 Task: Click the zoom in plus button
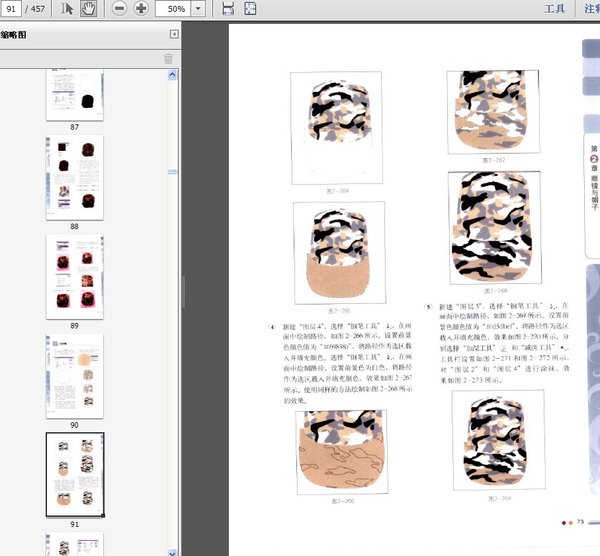coord(141,9)
